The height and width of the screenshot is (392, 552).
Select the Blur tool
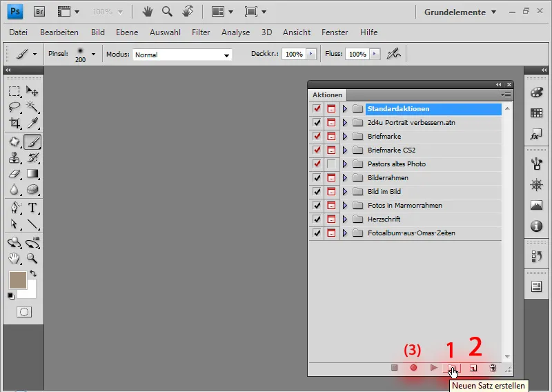(x=14, y=190)
